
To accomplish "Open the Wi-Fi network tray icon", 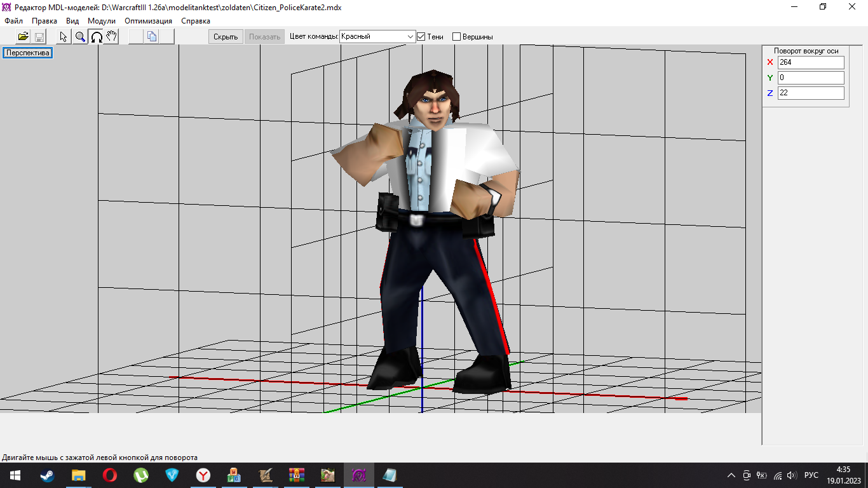I will [x=777, y=475].
